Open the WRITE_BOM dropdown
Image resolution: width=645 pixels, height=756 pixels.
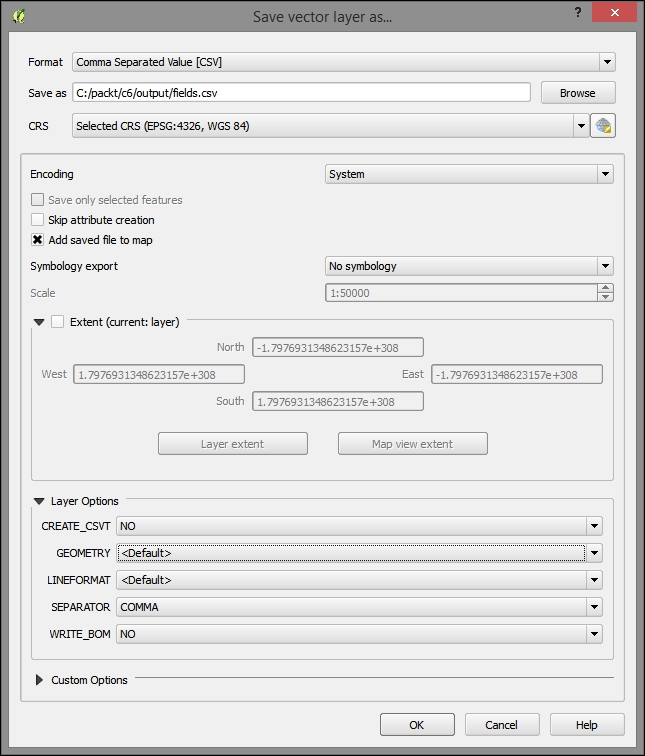[x=359, y=634]
